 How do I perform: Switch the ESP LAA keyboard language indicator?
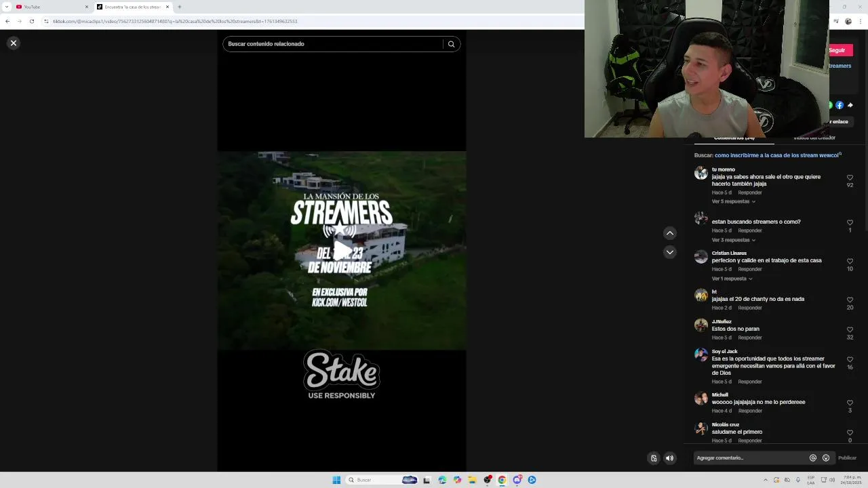[811, 480]
